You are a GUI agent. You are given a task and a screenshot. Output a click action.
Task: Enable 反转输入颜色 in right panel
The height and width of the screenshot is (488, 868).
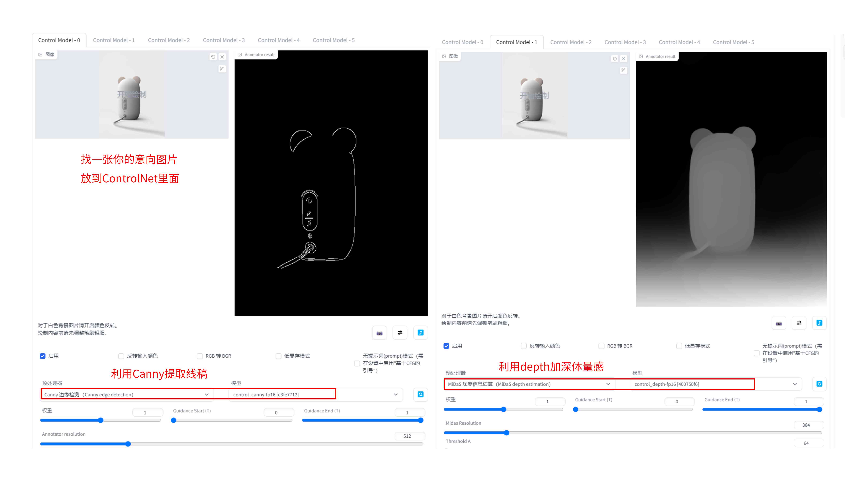click(524, 346)
